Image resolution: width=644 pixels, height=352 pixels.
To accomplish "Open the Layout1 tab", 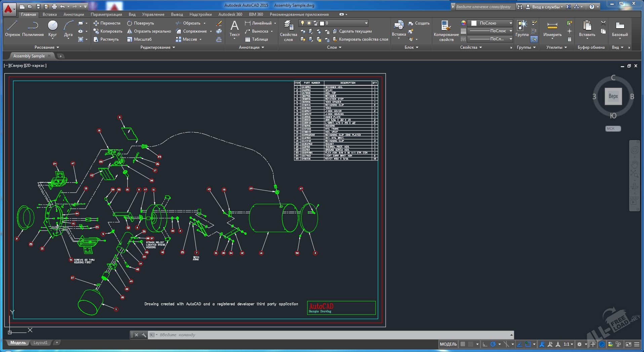I will coord(40,343).
